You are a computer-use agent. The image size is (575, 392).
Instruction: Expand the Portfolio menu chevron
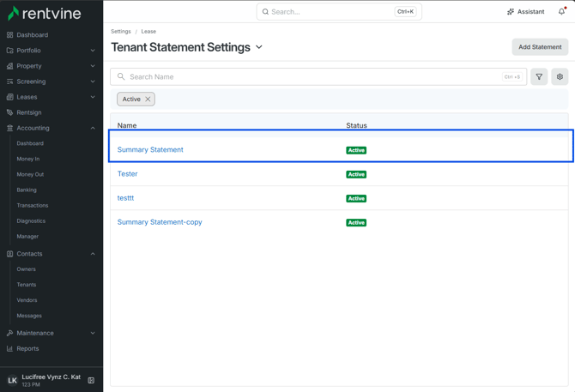pyautogui.click(x=93, y=51)
